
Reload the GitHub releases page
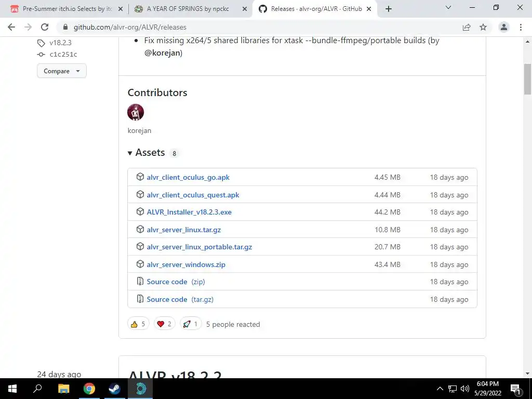(45, 27)
